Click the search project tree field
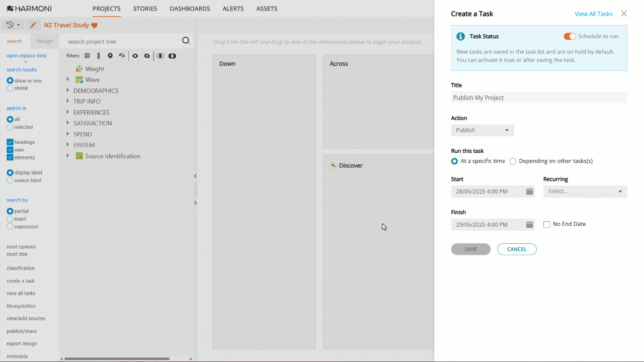 121,41
